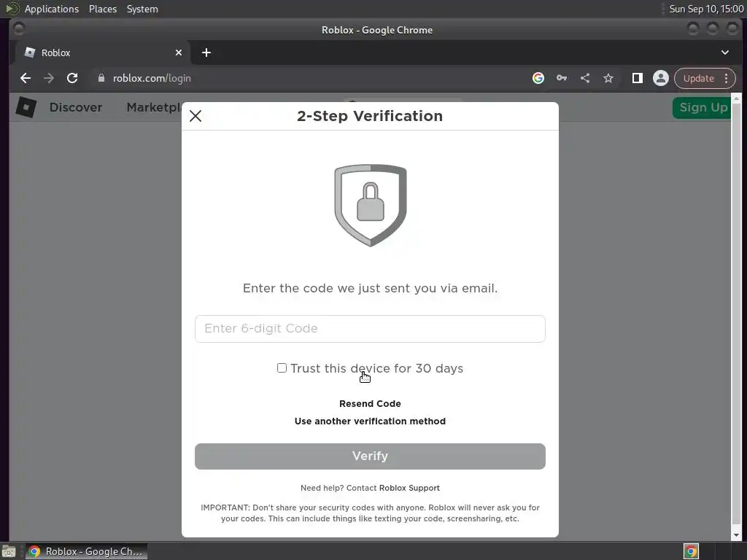View site information lock icon

click(101, 78)
